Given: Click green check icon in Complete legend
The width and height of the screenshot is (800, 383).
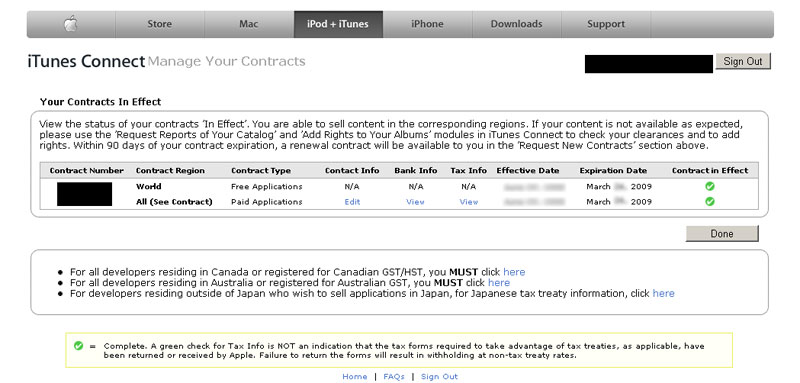Looking at the screenshot, I should pyautogui.click(x=78, y=346).
